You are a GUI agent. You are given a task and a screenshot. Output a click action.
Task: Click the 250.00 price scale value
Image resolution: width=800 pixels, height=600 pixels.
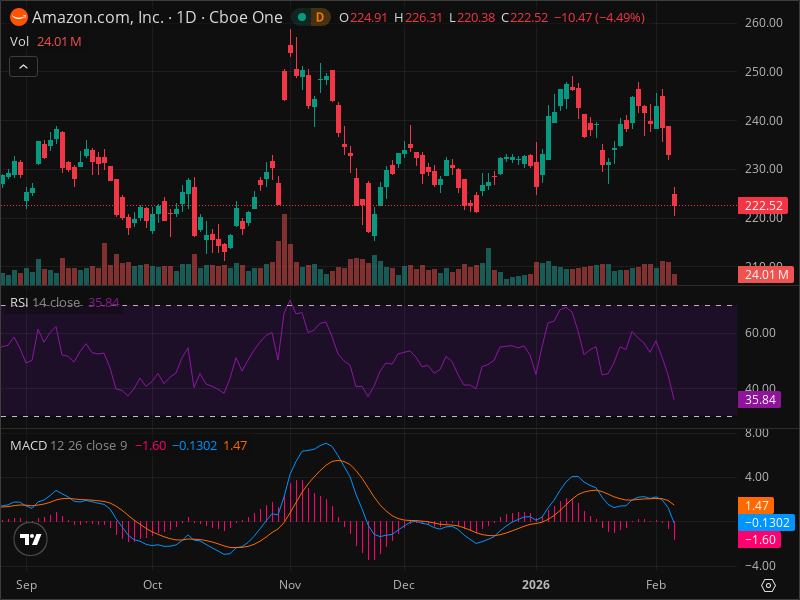pyautogui.click(x=763, y=72)
